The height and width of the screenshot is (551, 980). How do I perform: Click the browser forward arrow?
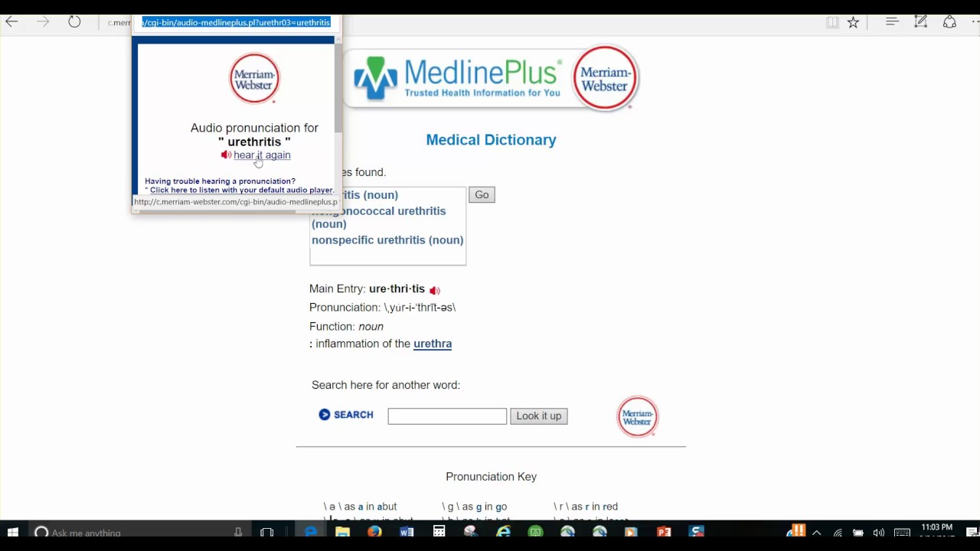click(43, 21)
